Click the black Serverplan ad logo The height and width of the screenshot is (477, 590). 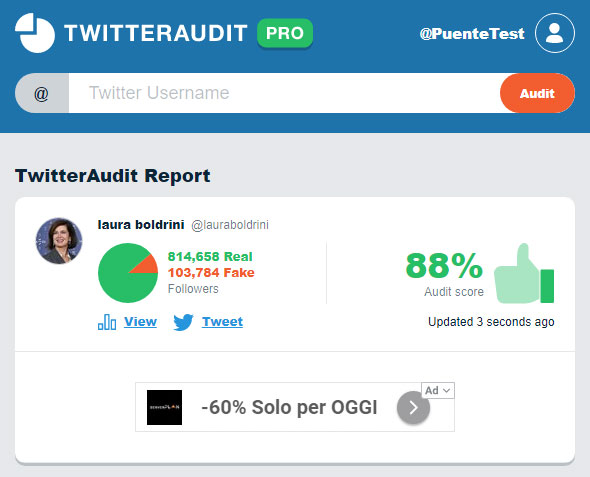point(164,407)
